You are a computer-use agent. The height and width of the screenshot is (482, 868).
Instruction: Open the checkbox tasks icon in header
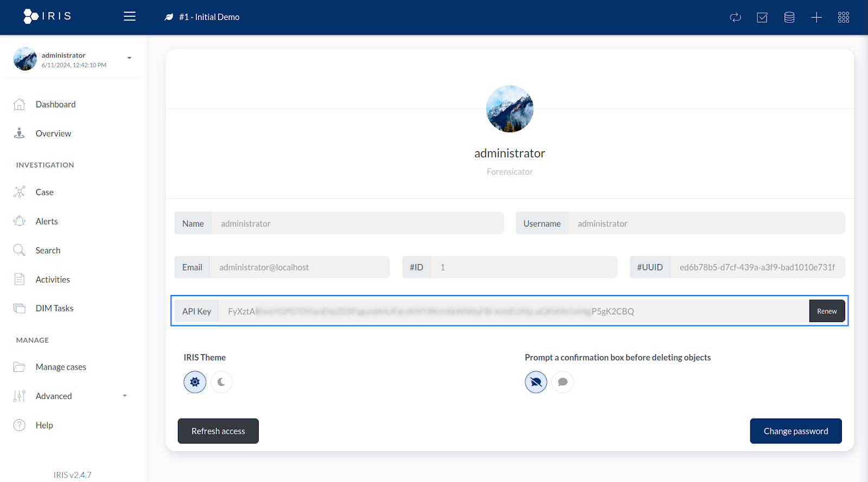(x=762, y=17)
